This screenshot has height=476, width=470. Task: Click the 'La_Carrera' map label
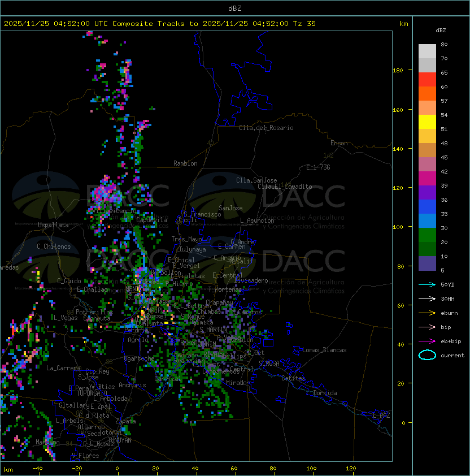pos(63,368)
